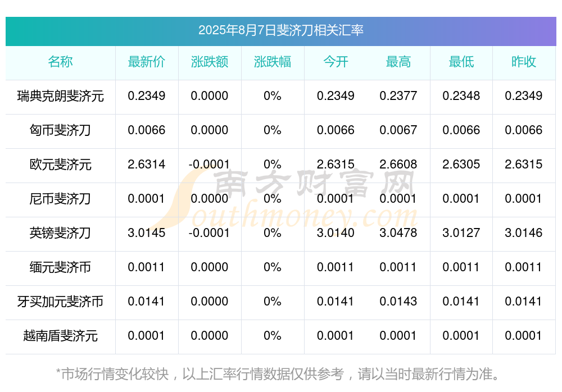The height and width of the screenshot is (392, 562).
Task: Select 昨收 value 2.6315 for 欧元斐济元
Action: tap(524, 164)
